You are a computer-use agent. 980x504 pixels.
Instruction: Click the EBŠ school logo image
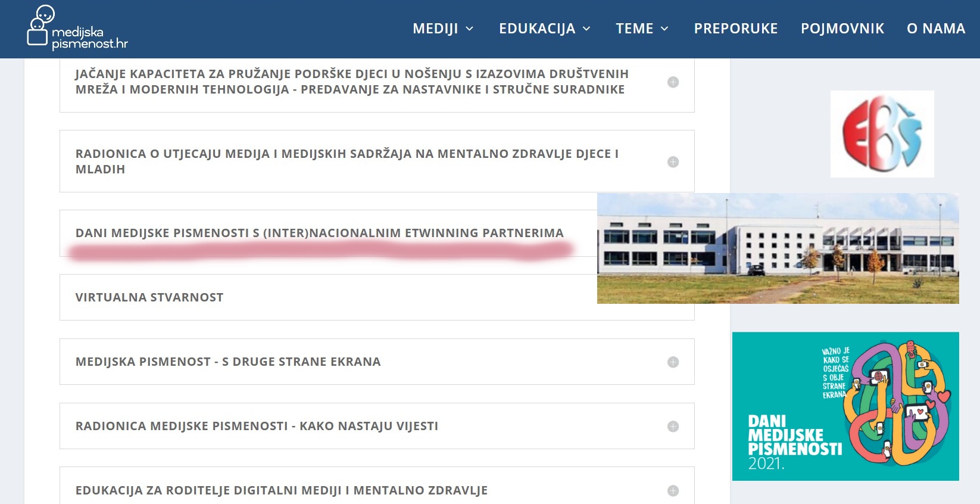[x=882, y=134]
